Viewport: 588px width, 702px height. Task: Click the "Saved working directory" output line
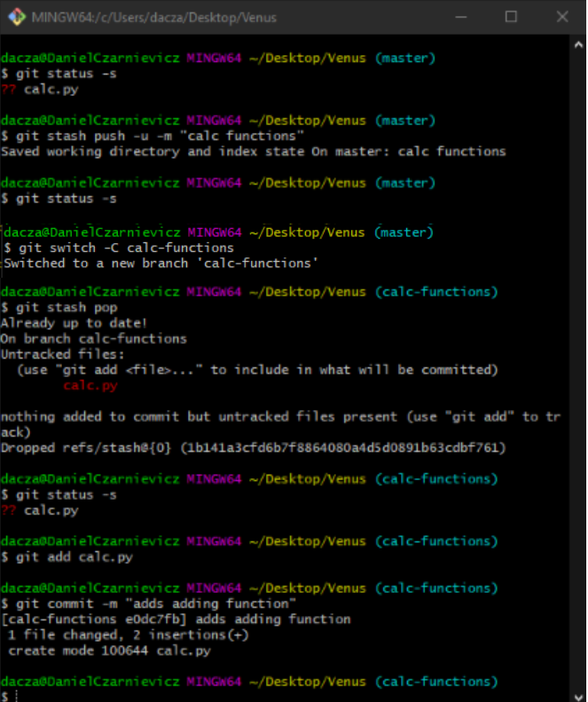(253, 152)
